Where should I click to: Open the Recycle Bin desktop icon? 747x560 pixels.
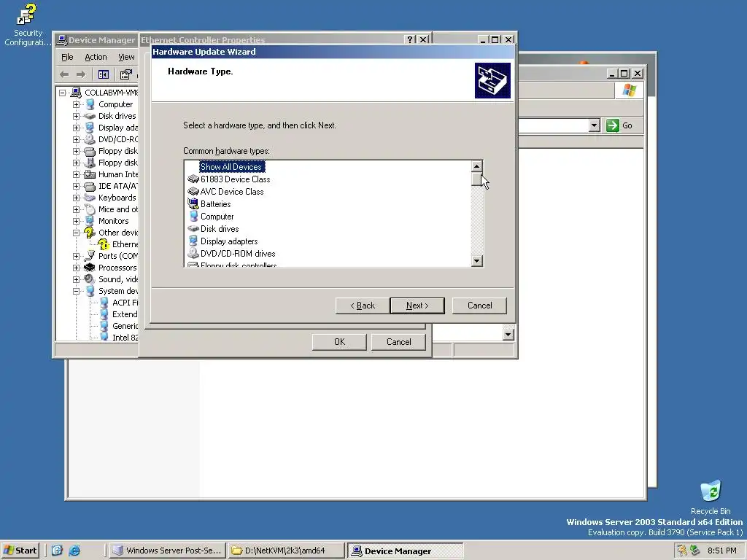711,497
